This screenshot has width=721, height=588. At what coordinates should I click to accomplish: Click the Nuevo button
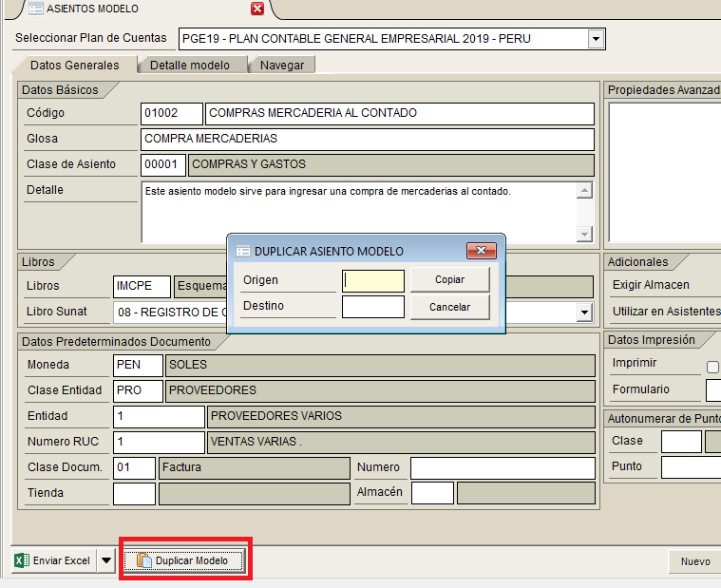(695, 561)
